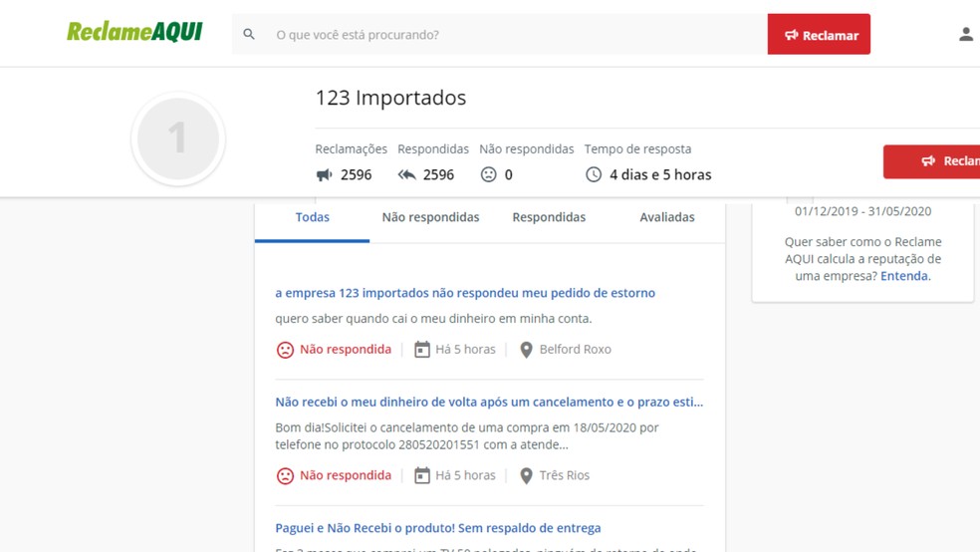Click the search magnifier icon
Screen dimensions: 980x552
249,35
